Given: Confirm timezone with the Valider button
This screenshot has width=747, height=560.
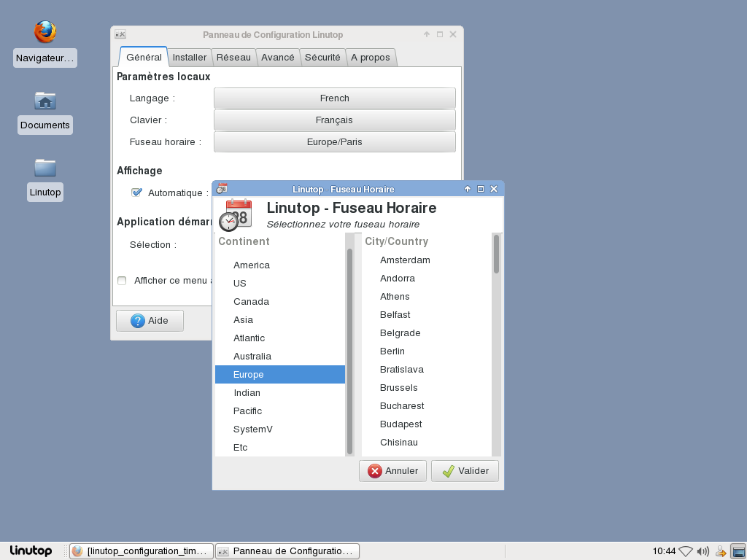Looking at the screenshot, I should tap(465, 471).
